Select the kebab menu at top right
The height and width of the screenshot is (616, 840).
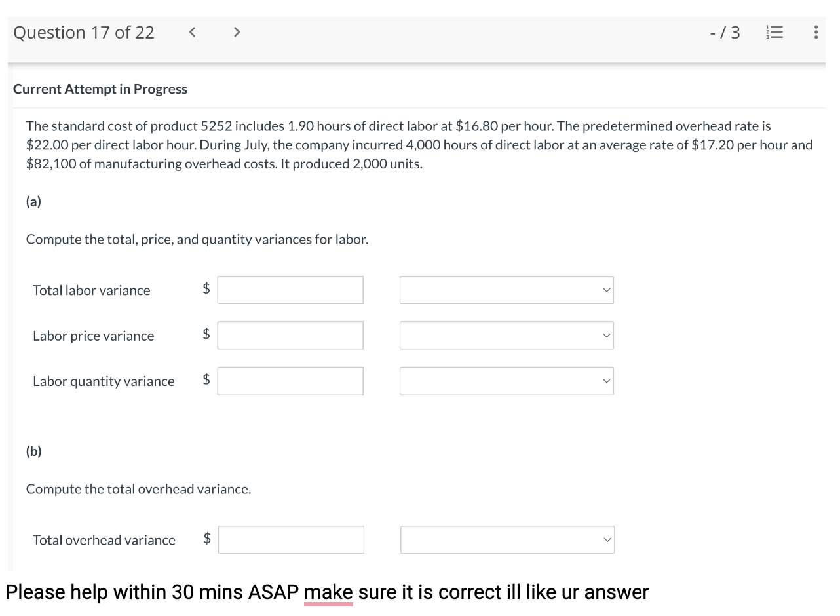[816, 31]
